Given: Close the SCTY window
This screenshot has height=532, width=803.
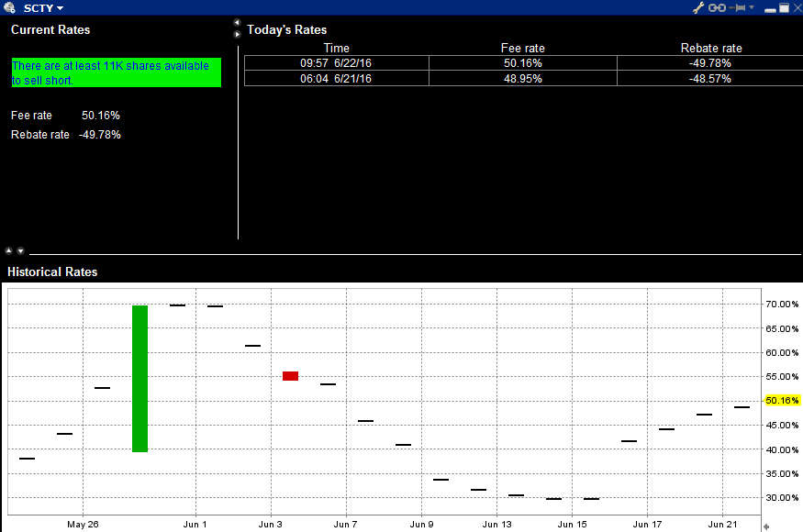Looking at the screenshot, I should [797, 7].
